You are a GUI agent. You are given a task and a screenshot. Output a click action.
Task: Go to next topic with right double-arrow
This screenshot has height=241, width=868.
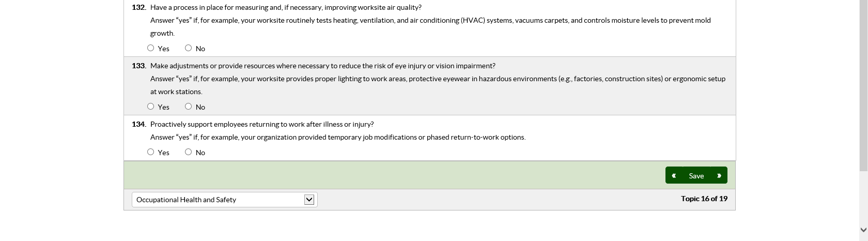coord(719,176)
